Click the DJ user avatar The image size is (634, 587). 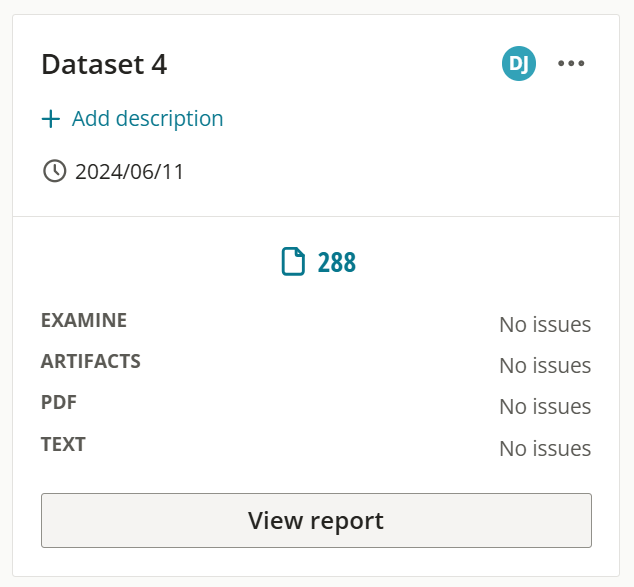519,63
